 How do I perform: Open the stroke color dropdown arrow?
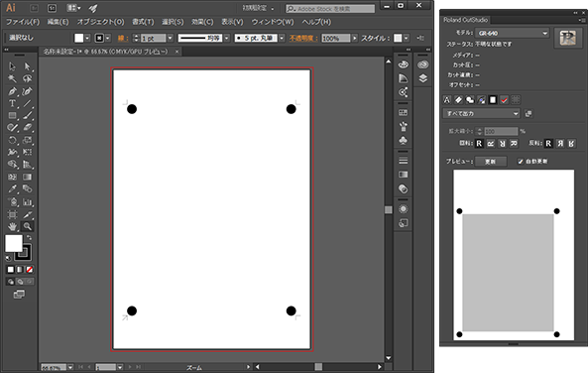click(x=108, y=38)
